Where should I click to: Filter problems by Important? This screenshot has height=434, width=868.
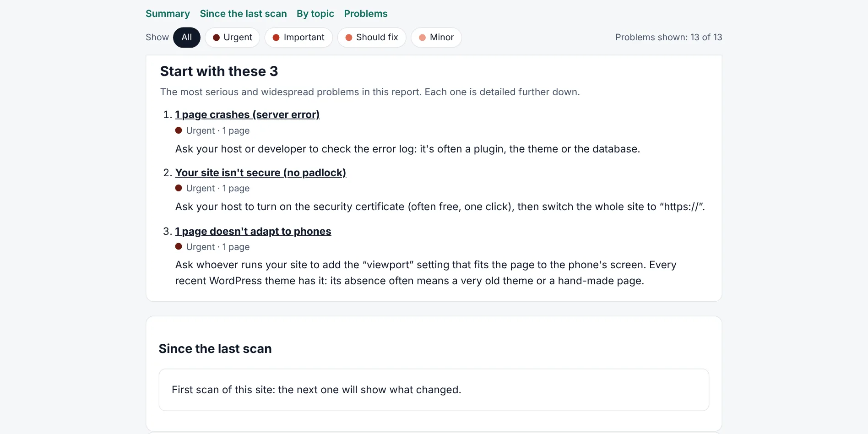pos(298,38)
